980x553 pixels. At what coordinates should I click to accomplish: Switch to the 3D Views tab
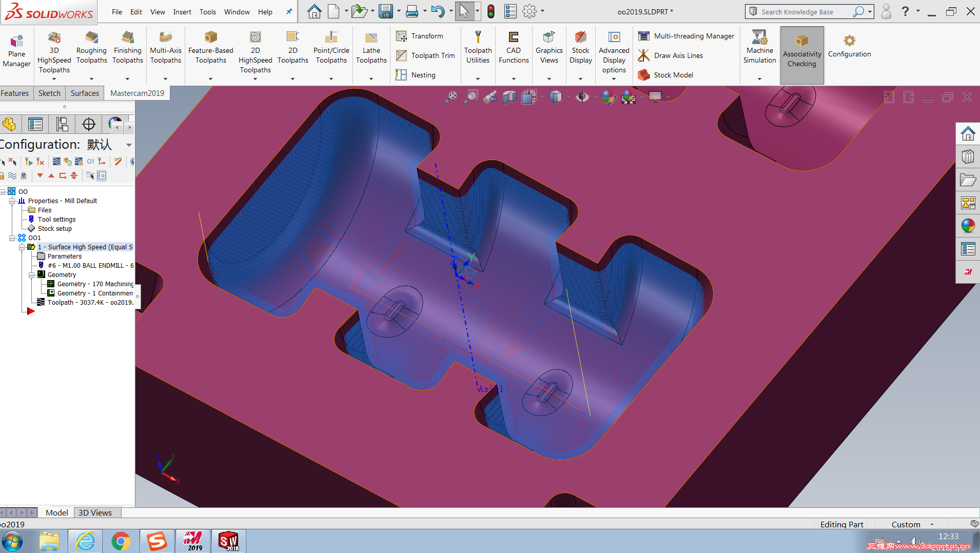click(95, 512)
